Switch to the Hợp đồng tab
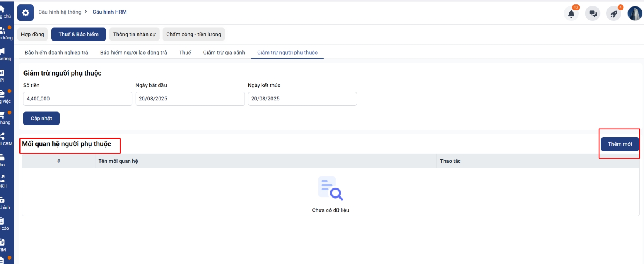The image size is (644, 264). coord(33,35)
